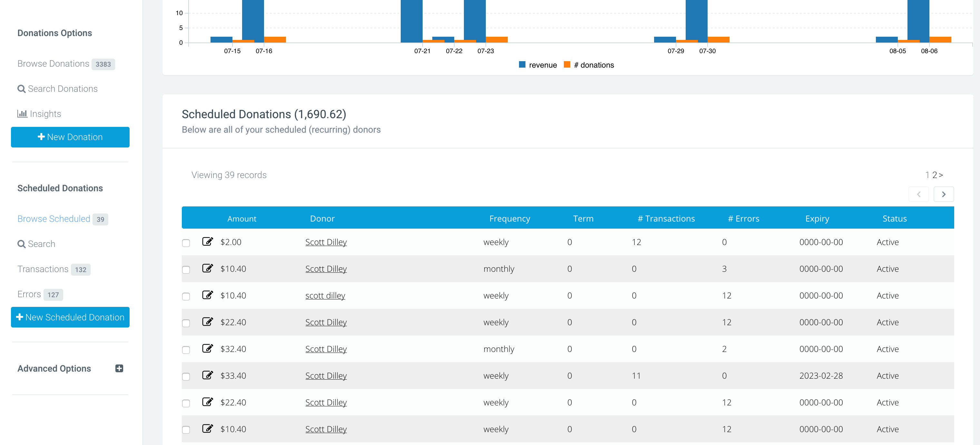Click the New Scheduled Donation button
Screen dimensions: 980x445
point(70,317)
